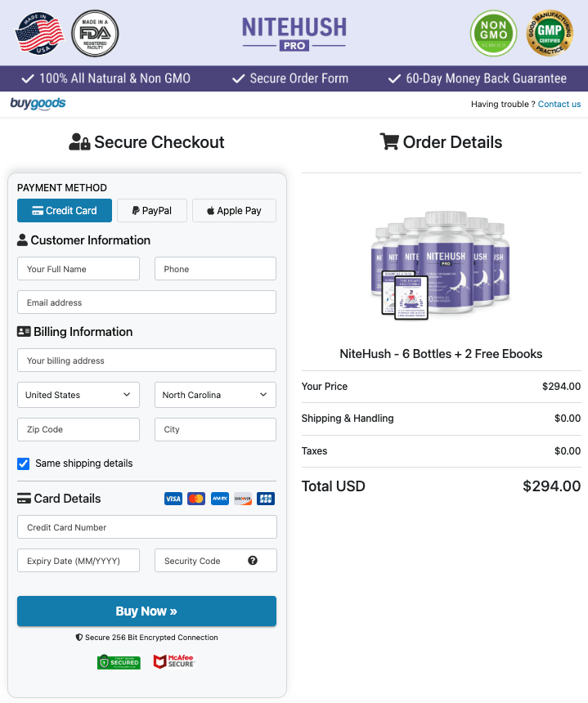Select the Non GMO verified badge

pyautogui.click(x=493, y=34)
